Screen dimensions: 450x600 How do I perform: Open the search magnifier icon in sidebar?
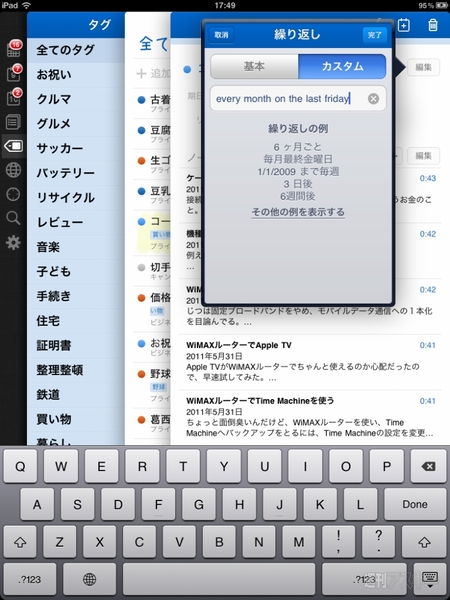pyautogui.click(x=13, y=218)
